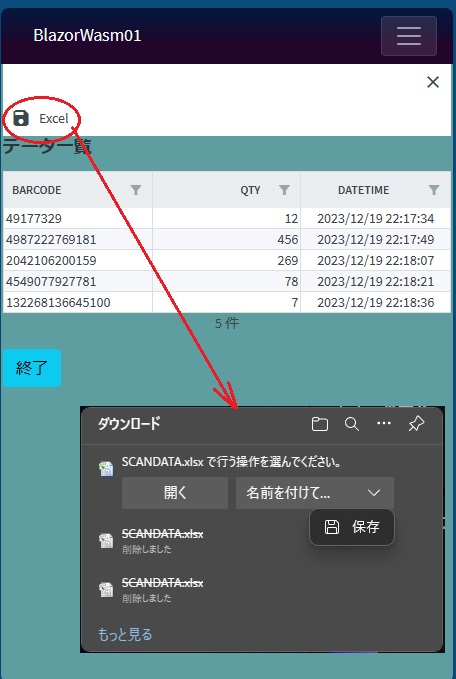Filter the BARCODE column
The image size is (456, 679).
click(x=136, y=190)
